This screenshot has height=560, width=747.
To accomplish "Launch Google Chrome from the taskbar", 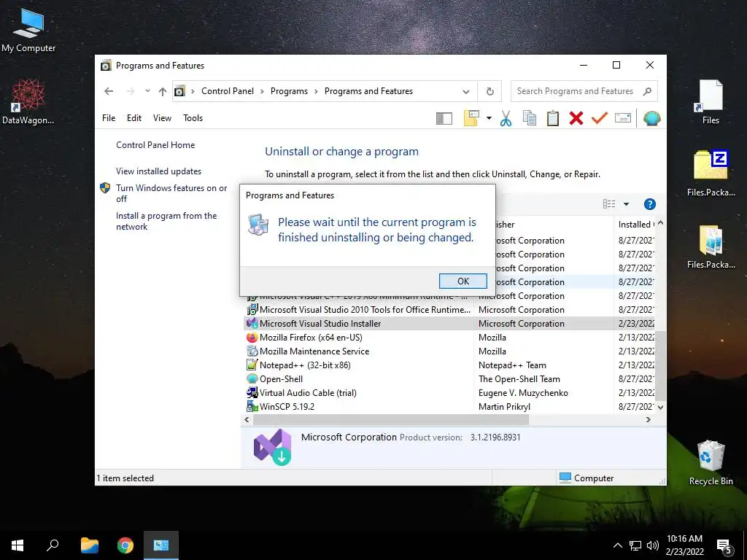I will tap(125, 545).
